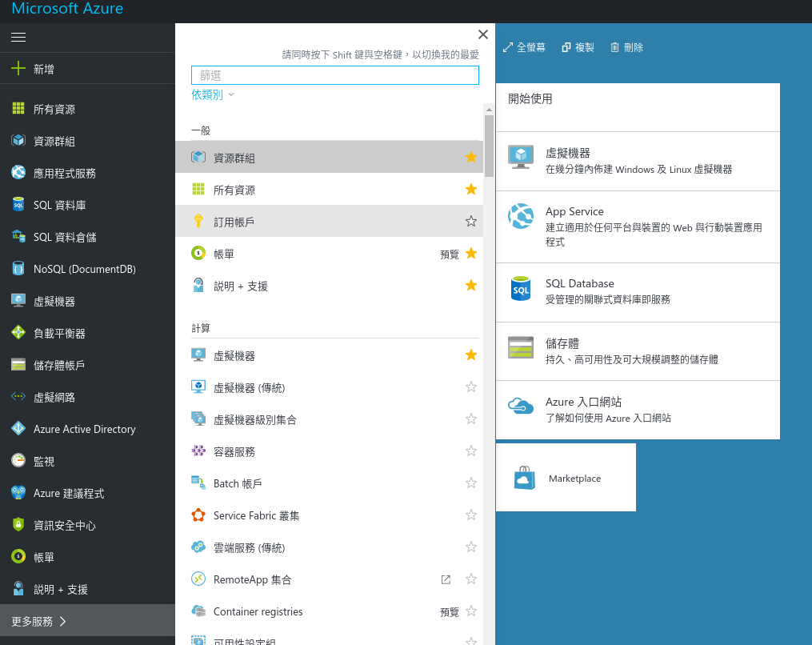
Task: Open 監視 in the sidebar
Action: 87,461
